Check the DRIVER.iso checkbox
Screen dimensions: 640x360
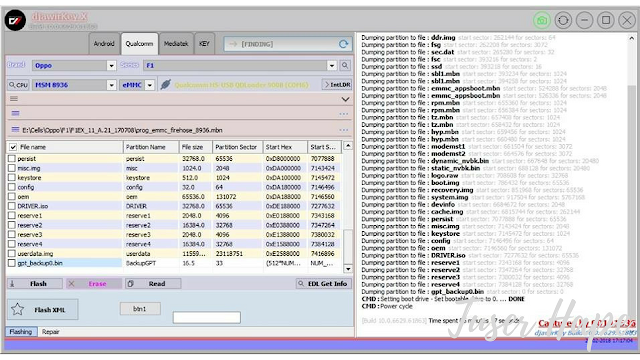coord(12,206)
